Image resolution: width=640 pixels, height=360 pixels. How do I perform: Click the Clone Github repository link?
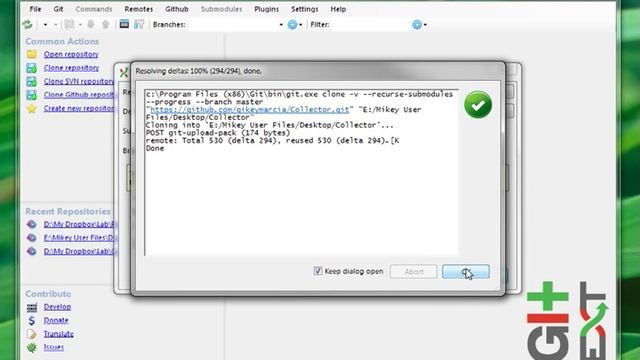78,95
